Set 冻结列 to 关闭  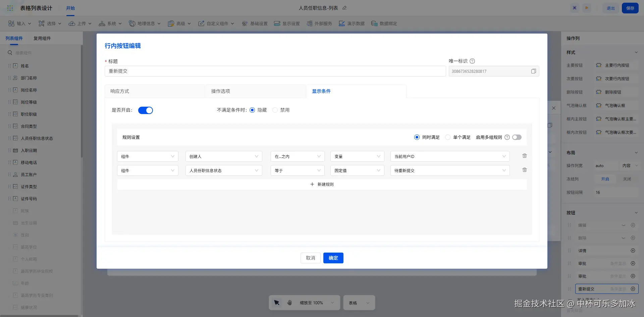pyautogui.click(x=627, y=179)
